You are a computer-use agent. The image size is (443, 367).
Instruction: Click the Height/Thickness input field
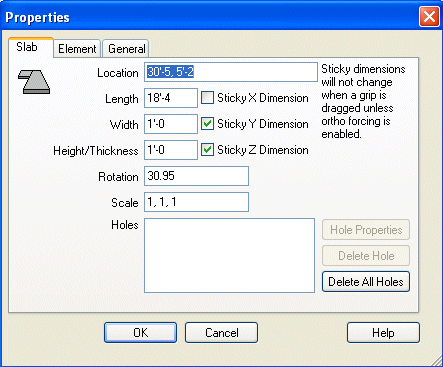(171, 150)
